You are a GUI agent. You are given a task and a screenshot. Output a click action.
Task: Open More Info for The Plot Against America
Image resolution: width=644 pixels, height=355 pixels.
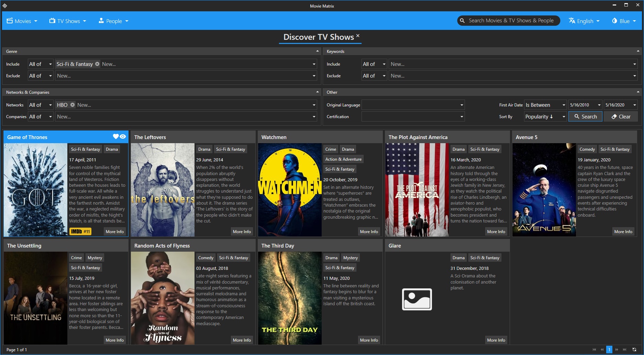click(496, 231)
